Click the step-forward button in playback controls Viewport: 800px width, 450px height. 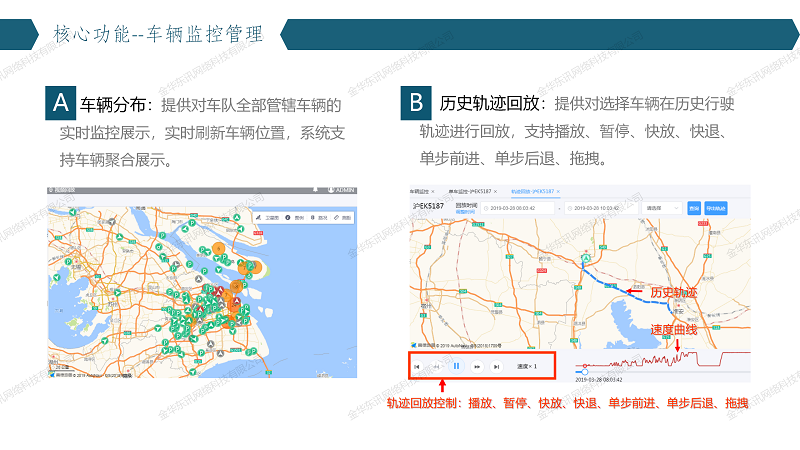click(x=497, y=367)
